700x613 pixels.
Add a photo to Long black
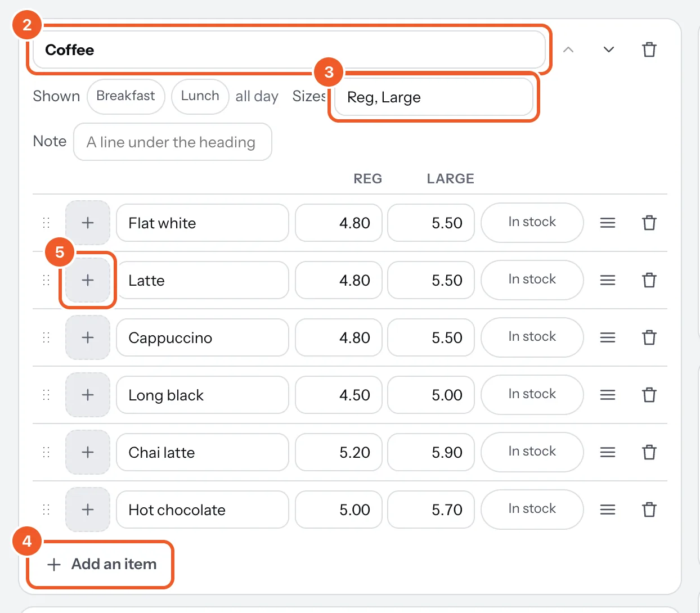click(x=88, y=395)
